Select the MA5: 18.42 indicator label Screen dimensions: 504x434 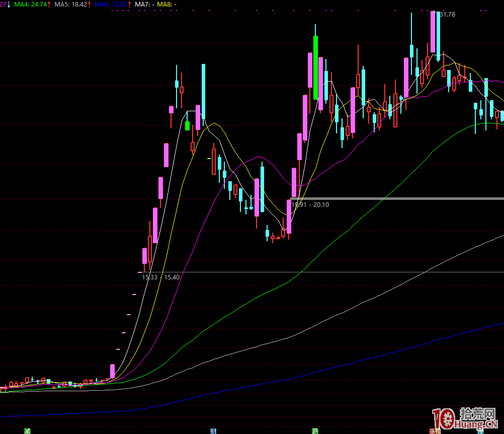pos(70,4)
